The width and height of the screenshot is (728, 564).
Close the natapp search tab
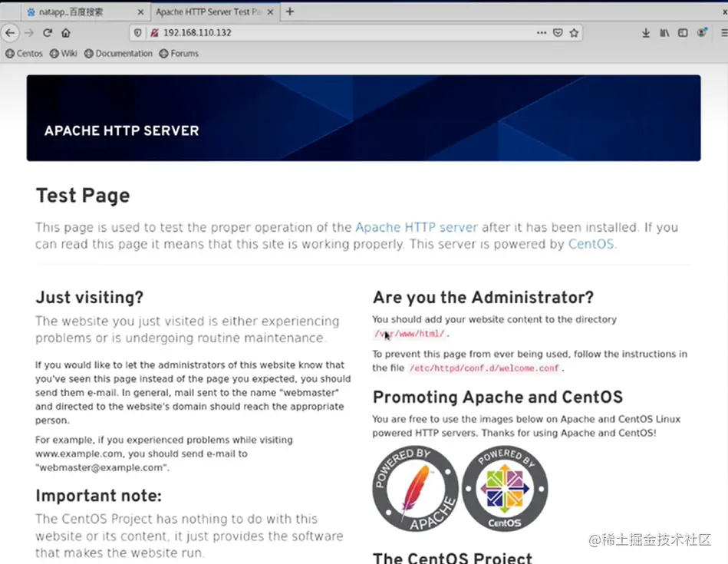click(140, 12)
